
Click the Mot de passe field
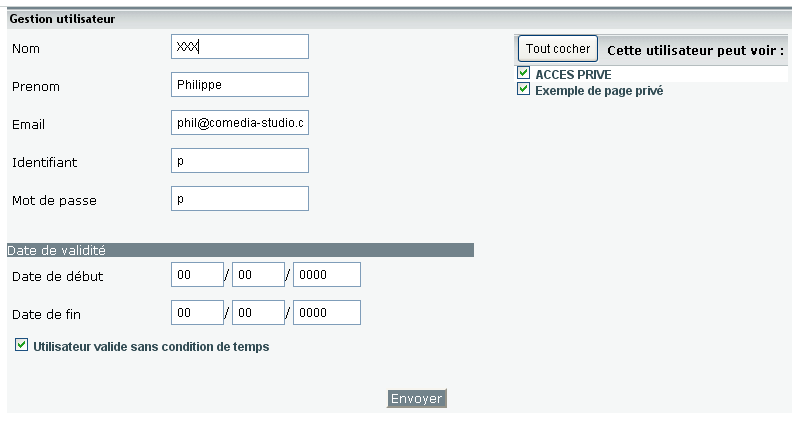tap(240, 198)
